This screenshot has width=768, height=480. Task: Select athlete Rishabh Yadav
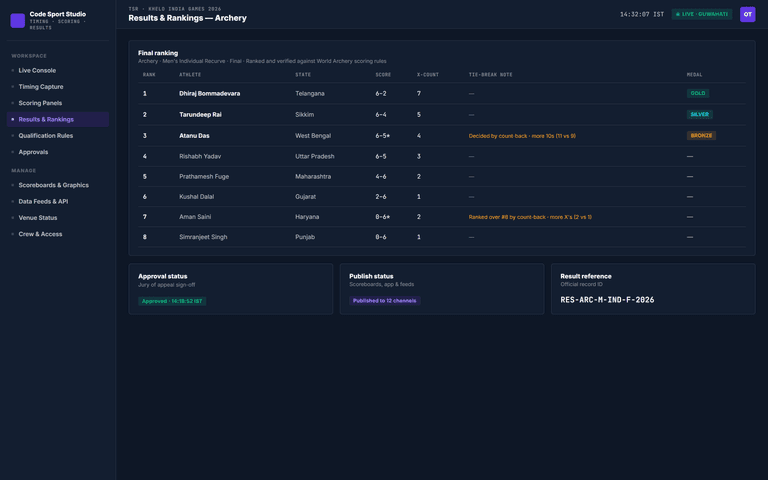pos(200,156)
